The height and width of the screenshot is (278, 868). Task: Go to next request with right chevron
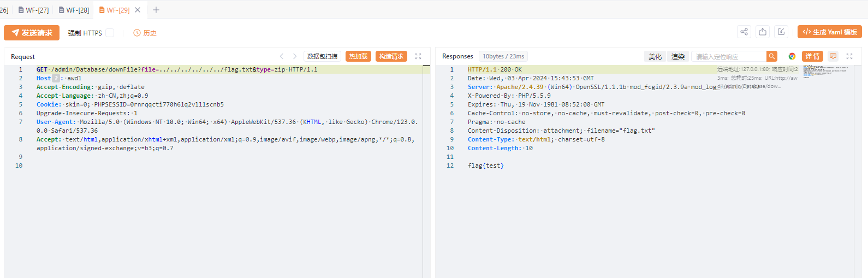[x=295, y=56]
